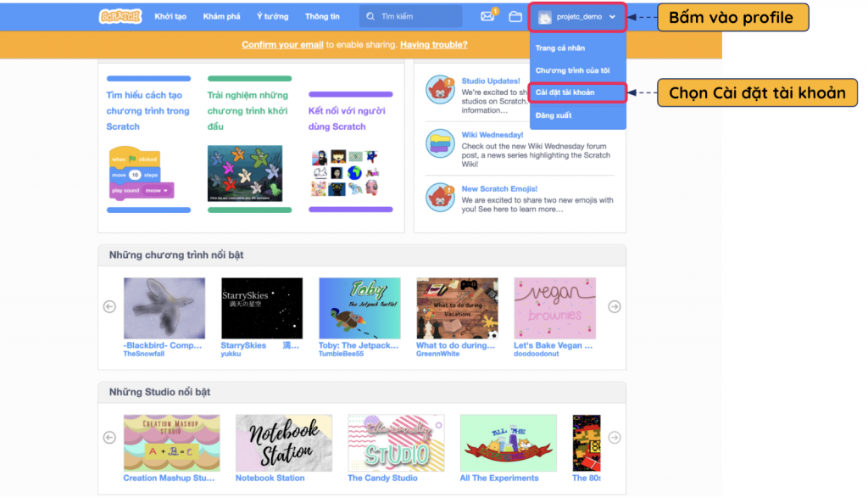Open the Thông tin menu
This screenshot has height=498, width=868.
click(322, 17)
